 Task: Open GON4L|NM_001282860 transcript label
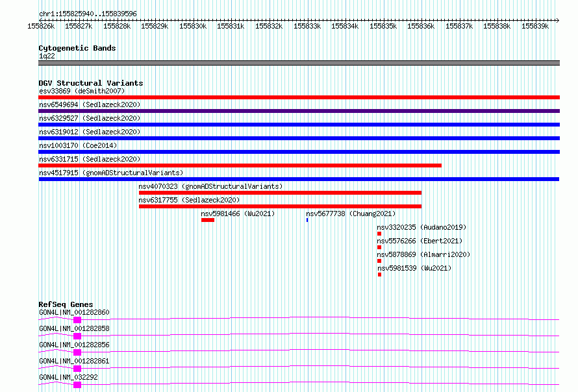74,312
